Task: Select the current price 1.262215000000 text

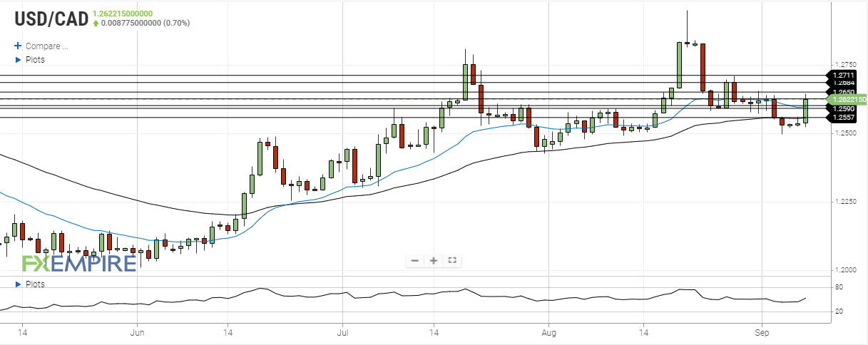Action: (x=122, y=12)
